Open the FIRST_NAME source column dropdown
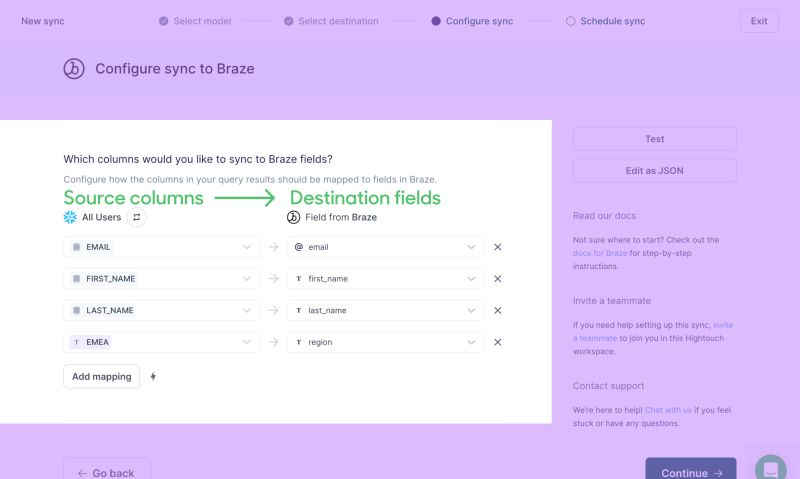The width and height of the screenshot is (800, 479). coord(162,279)
